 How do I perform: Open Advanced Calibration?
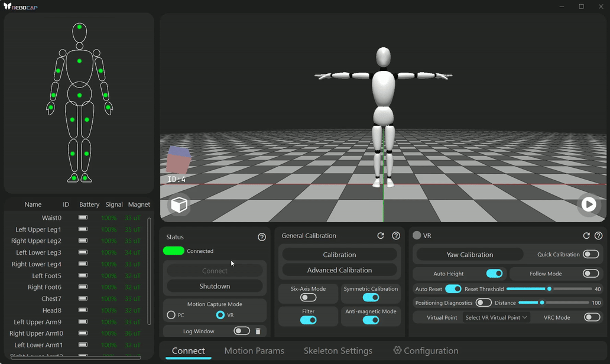[x=339, y=270]
